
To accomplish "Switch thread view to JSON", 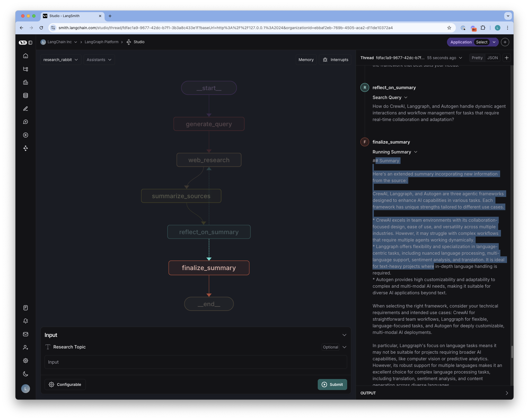I will click(x=492, y=58).
